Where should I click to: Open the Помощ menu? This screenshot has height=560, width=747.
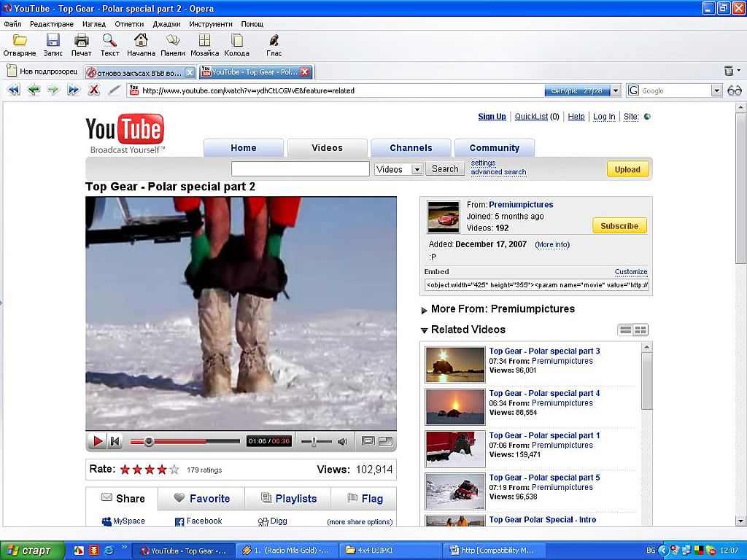252,24
